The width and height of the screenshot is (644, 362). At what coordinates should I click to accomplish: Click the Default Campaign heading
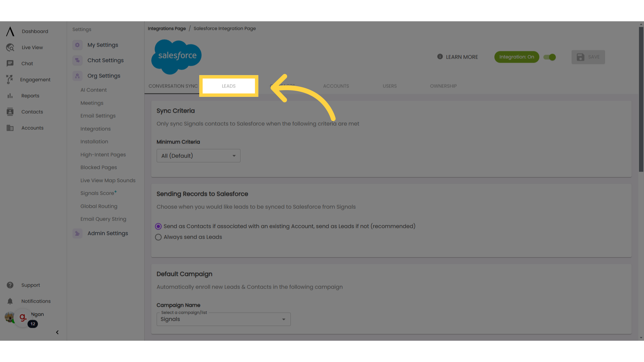click(184, 274)
